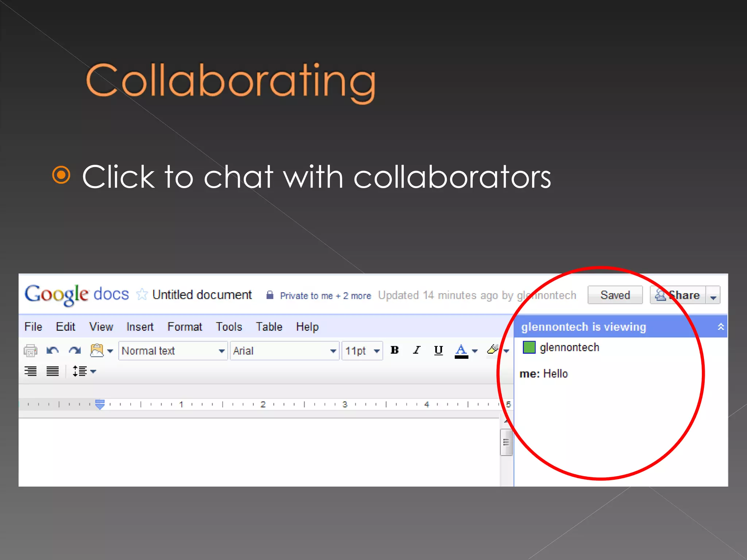Open the web clipboard dropdown arrow
The height and width of the screenshot is (560, 747).
coord(110,351)
